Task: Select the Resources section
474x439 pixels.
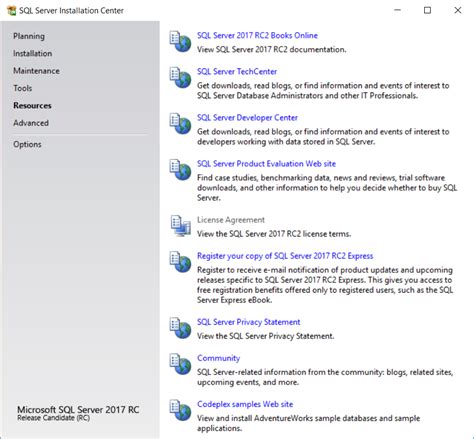Action: [32, 105]
